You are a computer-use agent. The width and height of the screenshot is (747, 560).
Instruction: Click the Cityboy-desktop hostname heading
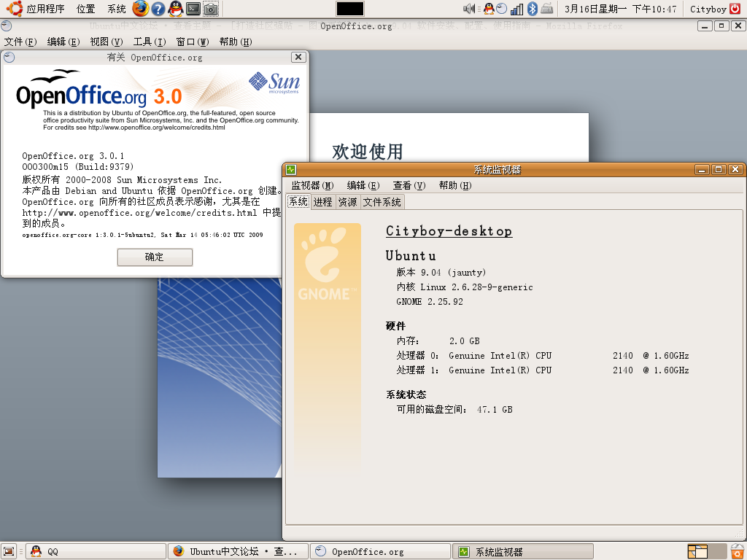pyautogui.click(x=449, y=231)
